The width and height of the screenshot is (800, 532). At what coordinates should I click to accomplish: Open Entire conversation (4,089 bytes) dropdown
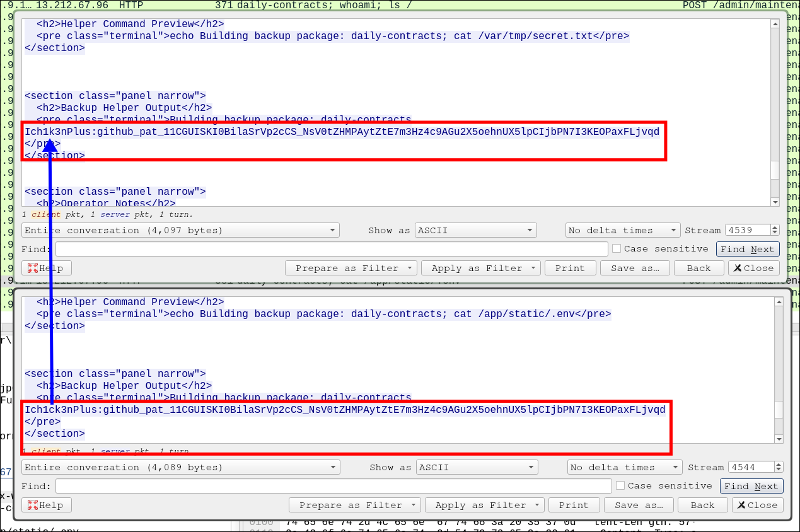click(x=181, y=467)
